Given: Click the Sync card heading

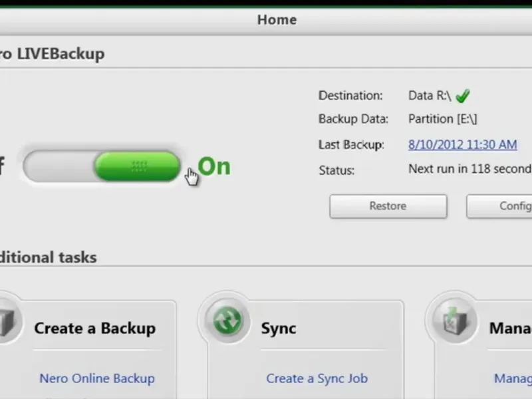Looking at the screenshot, I should [279, 329].
